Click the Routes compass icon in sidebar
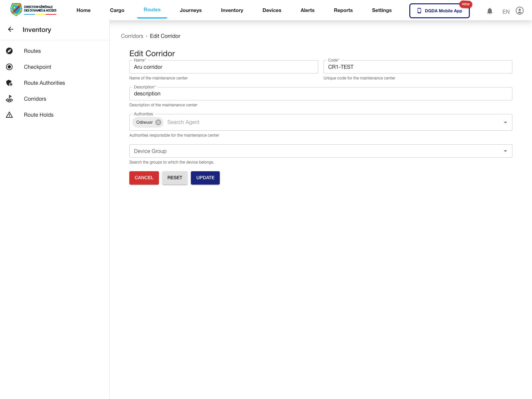Image resolution: width=532 pixels, height=399 pixels. (9, 51)
